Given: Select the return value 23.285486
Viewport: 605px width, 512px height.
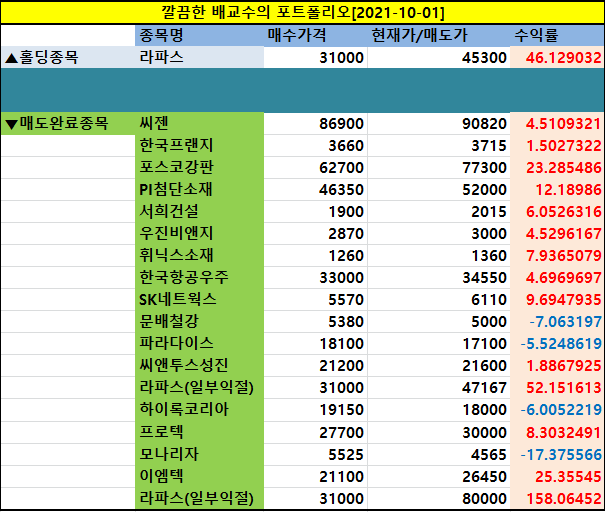Looking at the screenshot, I should click(x=557, y=167).
